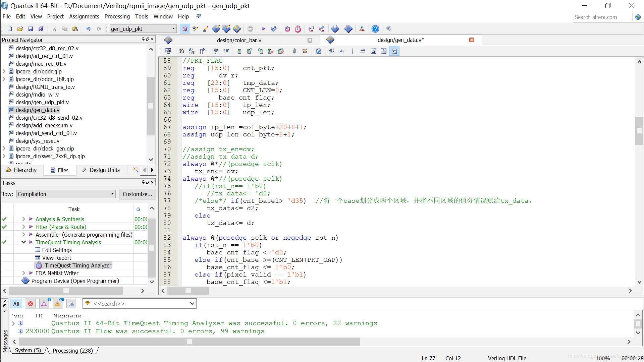
Task: Open the Assignments menu
Action: point(84,16)
